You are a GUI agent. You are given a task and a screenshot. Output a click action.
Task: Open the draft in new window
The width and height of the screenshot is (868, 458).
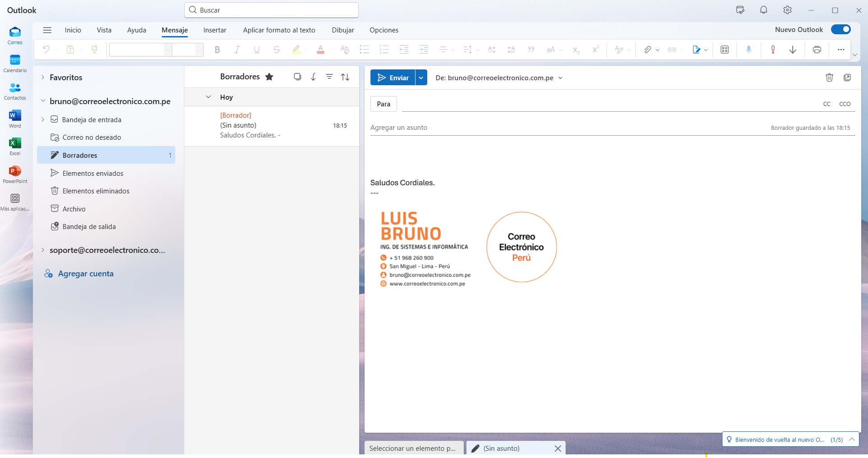point(847,78)
